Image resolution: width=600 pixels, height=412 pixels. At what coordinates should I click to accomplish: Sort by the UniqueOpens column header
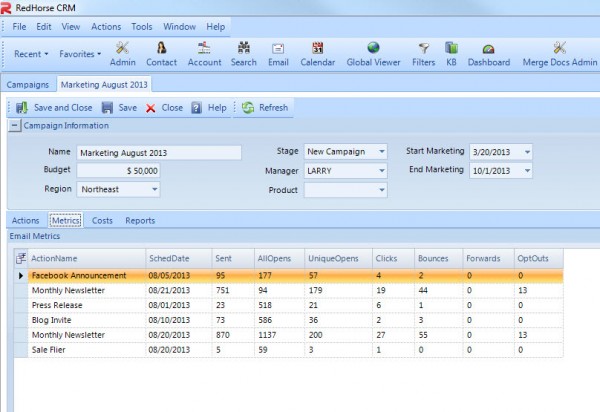pyautogui.click(x=339, y=259)
